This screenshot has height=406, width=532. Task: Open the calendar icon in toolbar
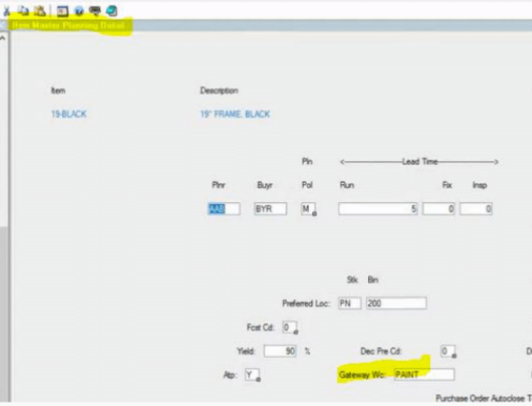coord(62,11)
